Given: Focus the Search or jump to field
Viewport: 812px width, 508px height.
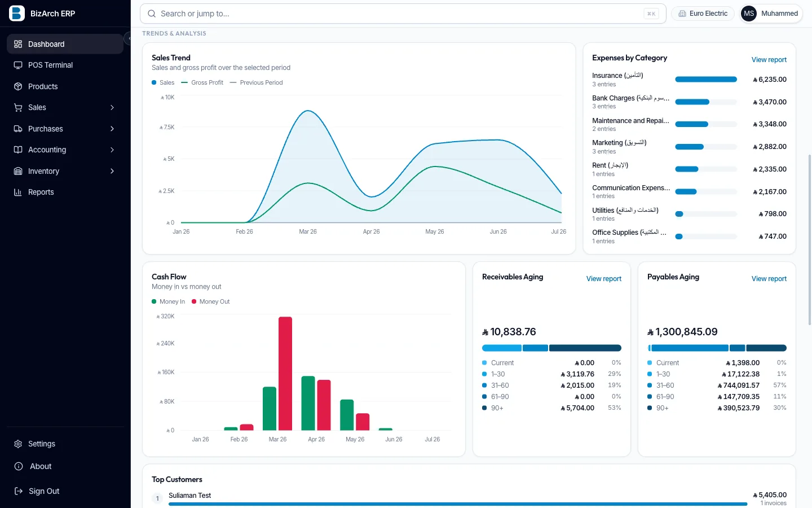Looking at the screenshot, I should (403, 14).
